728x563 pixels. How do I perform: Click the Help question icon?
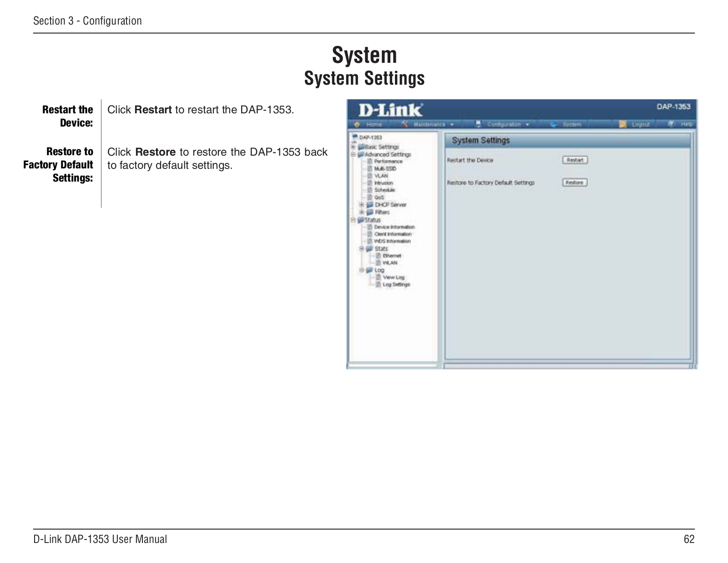click(x=671, y=124)
